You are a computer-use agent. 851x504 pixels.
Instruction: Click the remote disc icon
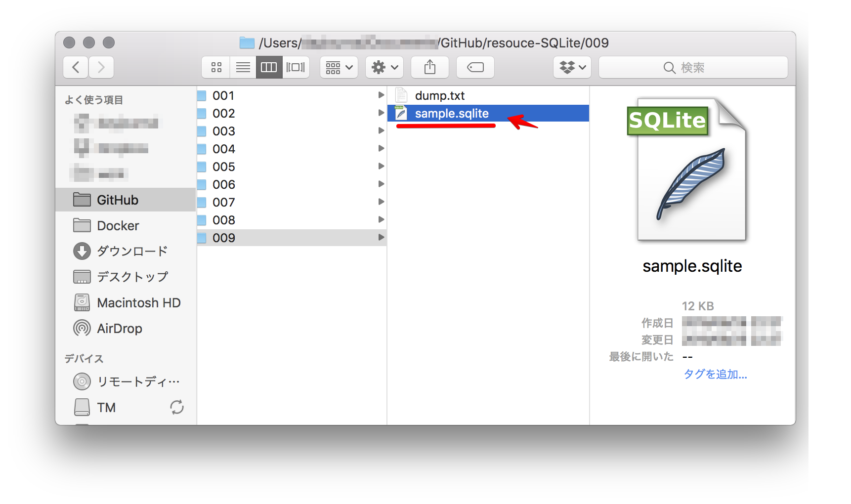[82, 381]
